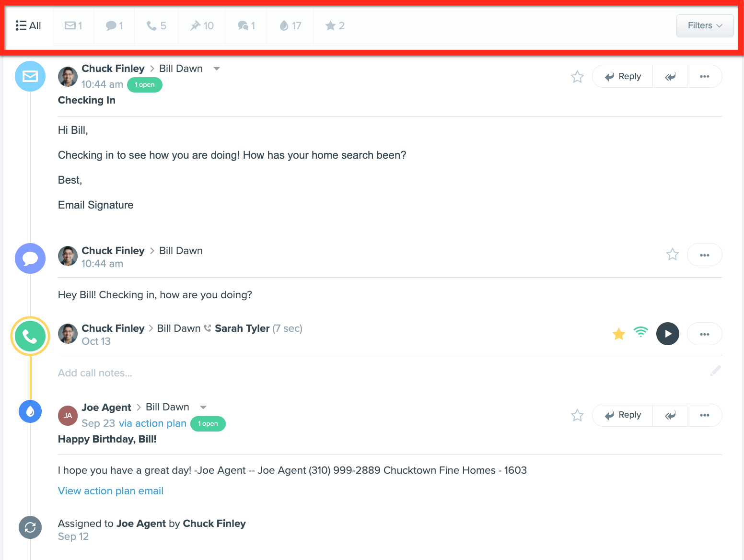Screen dimensions: 744x560
Task: Star the Happy Birthday email
Action: click(x=577, y=415)
